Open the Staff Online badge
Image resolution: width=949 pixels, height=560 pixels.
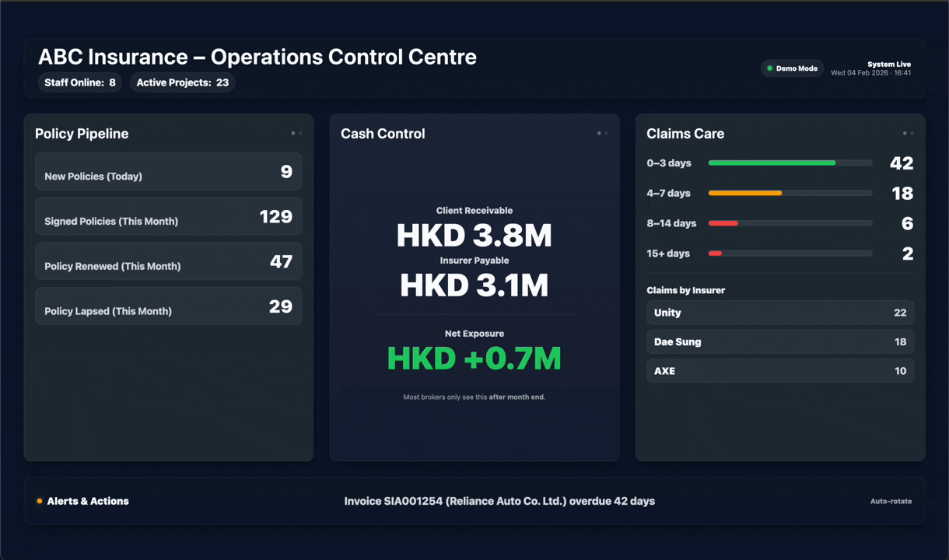coord(80,82)
